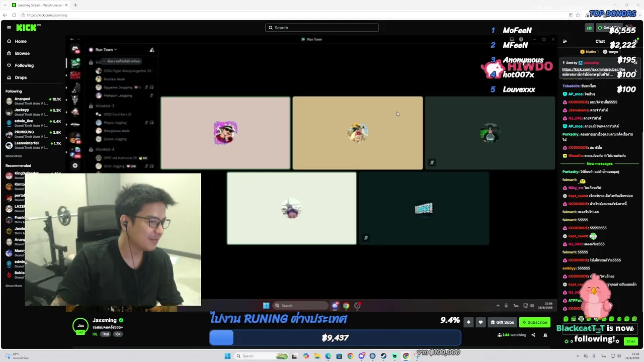Open Steam from the Windows taskbar
644x362 pixels.
[x=383, y=356]
